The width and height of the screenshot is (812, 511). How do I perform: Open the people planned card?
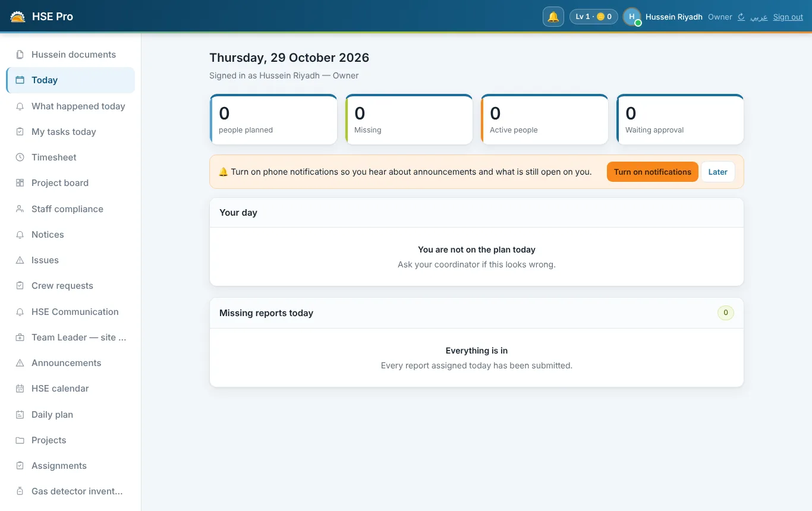click(x=273, y=119)
